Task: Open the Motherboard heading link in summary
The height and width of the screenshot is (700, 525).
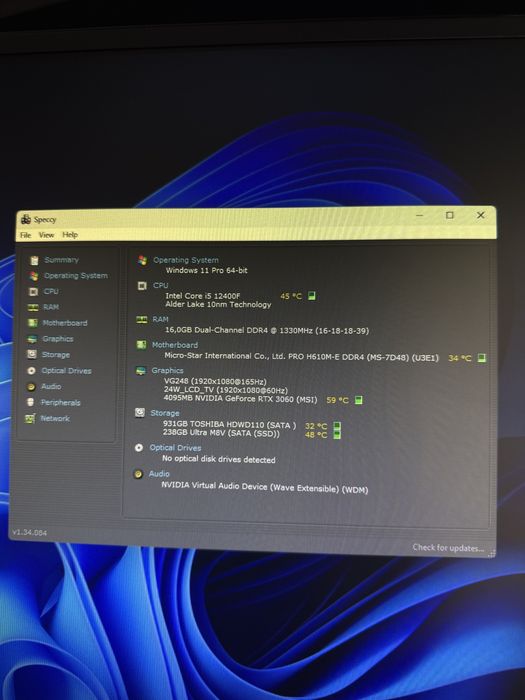Action: tap(175, 345)
